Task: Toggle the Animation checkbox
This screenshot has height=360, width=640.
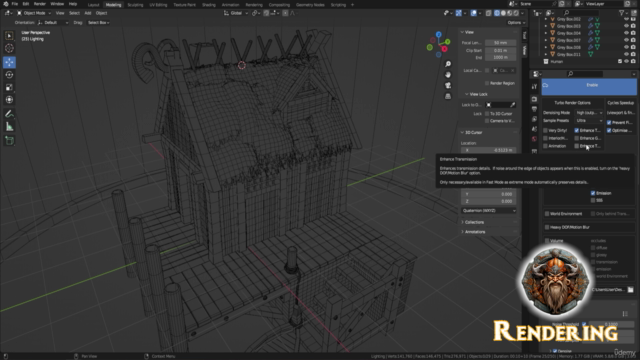Action: (x=546, y=146)
